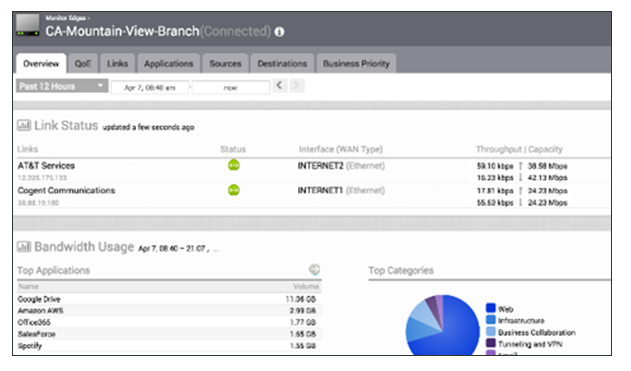This screenshot has width=631, height=371.
Task: Click AT&T Services green status icon
Action: point(233,165)
